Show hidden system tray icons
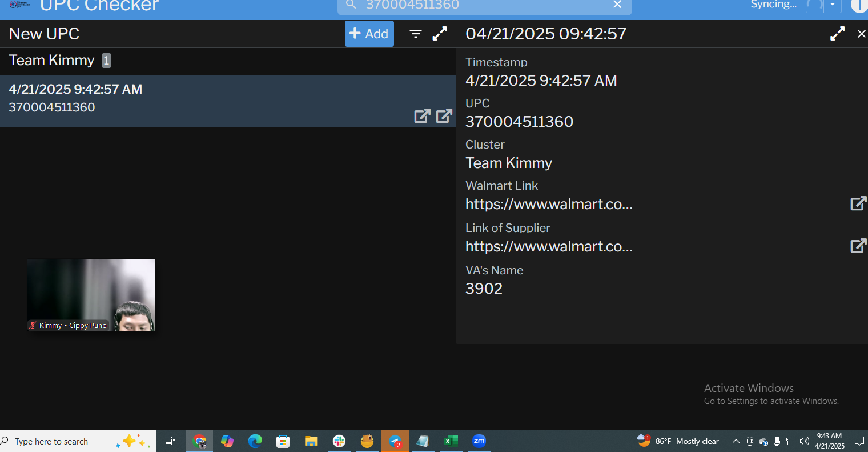This screenshot has width=868, height=452. 736,441
